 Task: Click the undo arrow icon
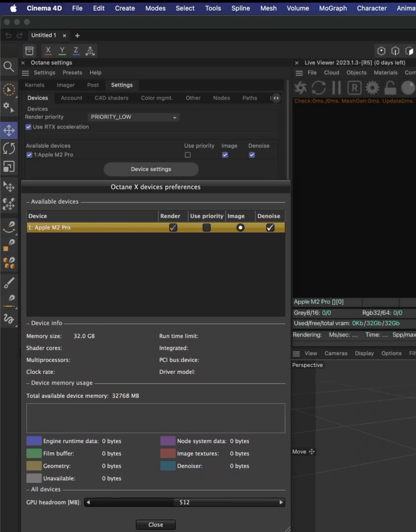pyautogui.click(x=8, y=35)
